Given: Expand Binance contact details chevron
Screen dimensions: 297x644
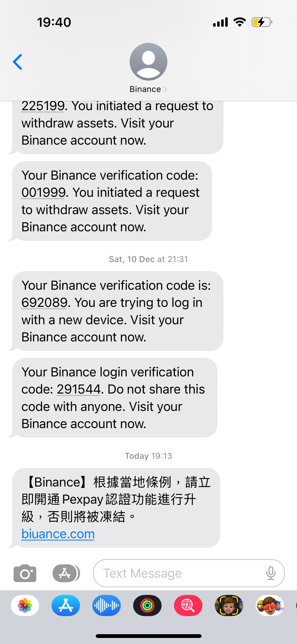Looking at the screenshot, I should (165, 89).
